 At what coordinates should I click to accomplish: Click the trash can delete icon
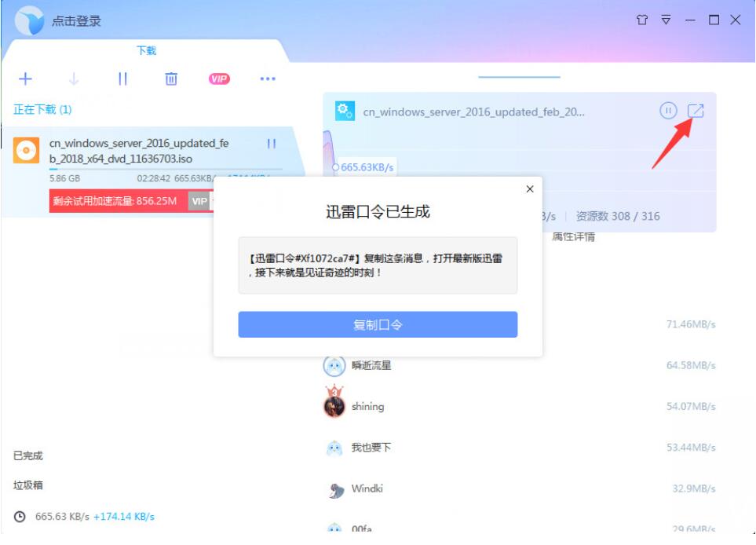(x=170, y=79)
